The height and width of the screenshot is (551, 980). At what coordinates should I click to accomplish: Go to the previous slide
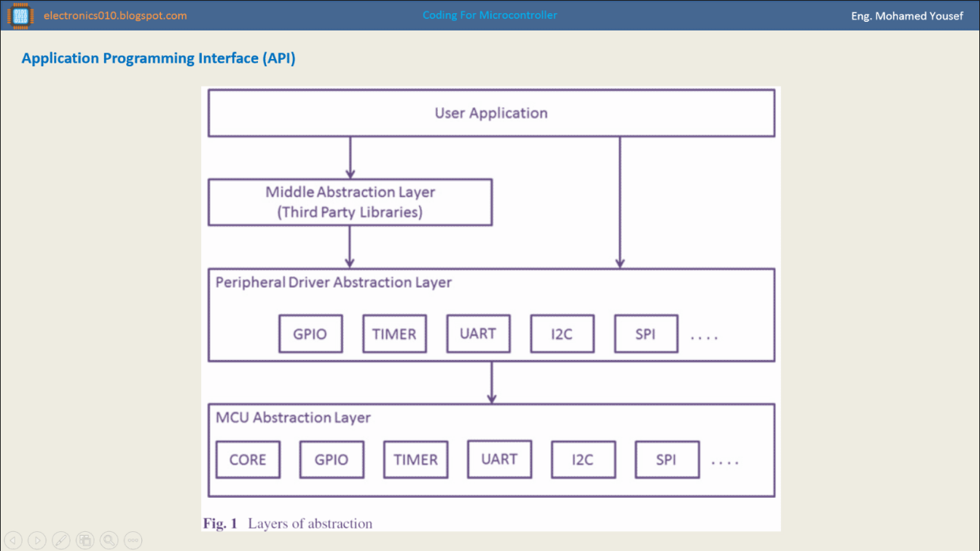pyautogui.click(x=14, y=540)
